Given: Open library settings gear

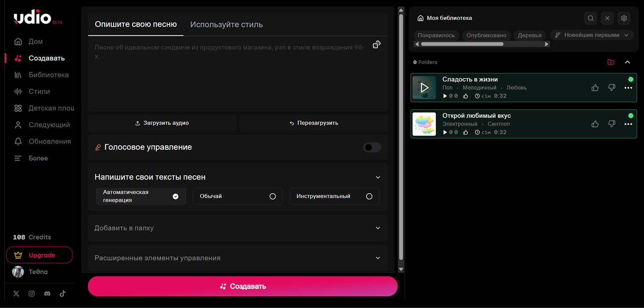Looking at the screenshot, I should 624,18.
